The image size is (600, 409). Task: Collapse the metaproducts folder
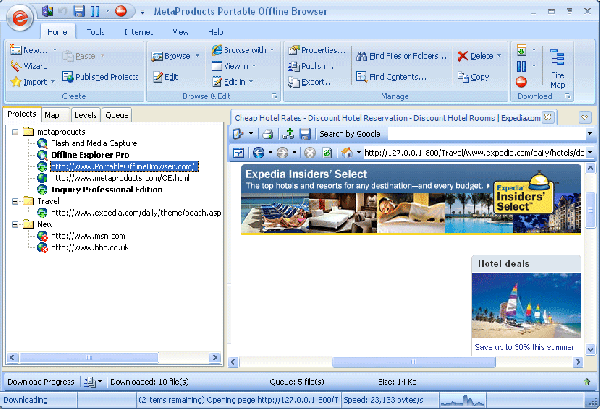16,131
